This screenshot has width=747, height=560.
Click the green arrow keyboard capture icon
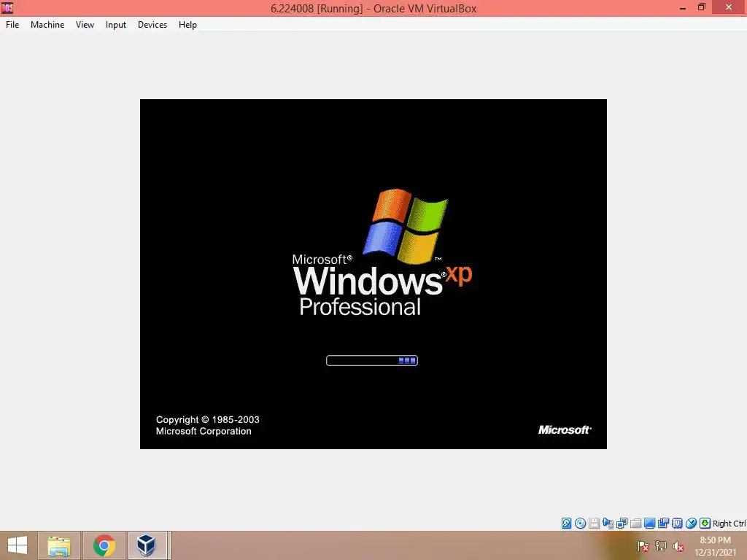[705, 524]
